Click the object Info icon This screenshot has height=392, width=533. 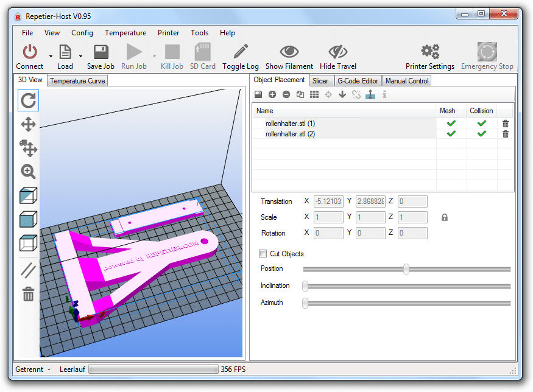[384, 94]
